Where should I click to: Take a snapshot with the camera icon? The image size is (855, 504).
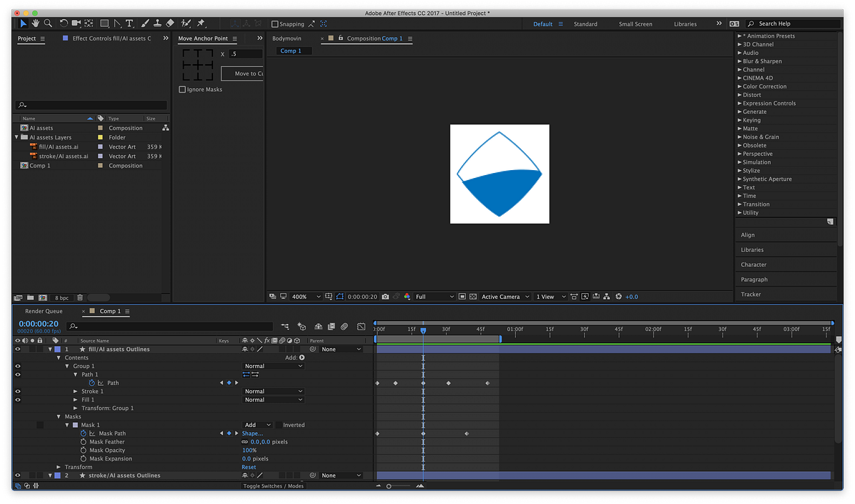[x=385, y=297]
